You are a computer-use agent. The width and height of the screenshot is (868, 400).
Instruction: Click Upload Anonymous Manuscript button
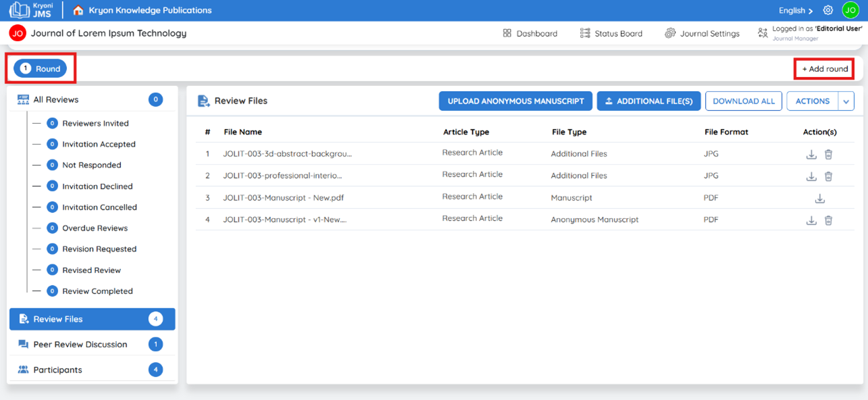(515, 101)
